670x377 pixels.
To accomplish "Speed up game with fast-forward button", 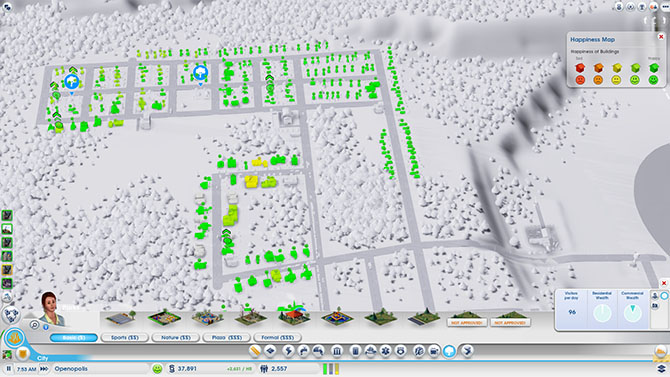I will tap(44, 368).
